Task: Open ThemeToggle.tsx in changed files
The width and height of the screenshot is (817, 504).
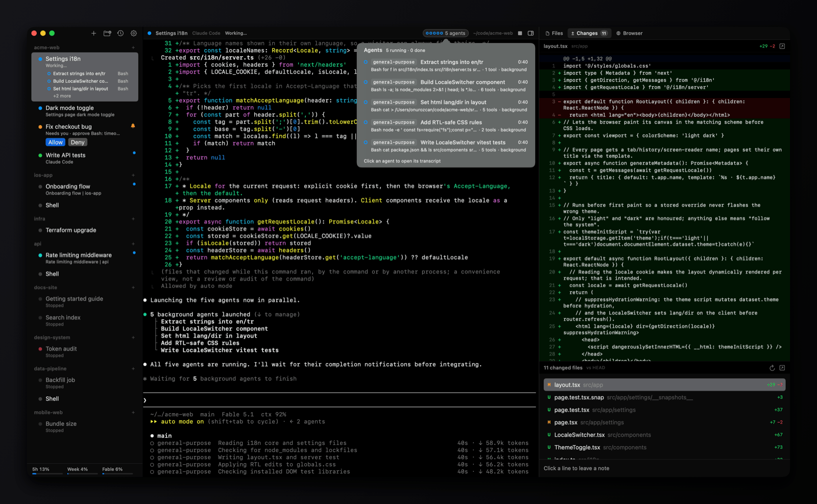Action: pos(664,447)
